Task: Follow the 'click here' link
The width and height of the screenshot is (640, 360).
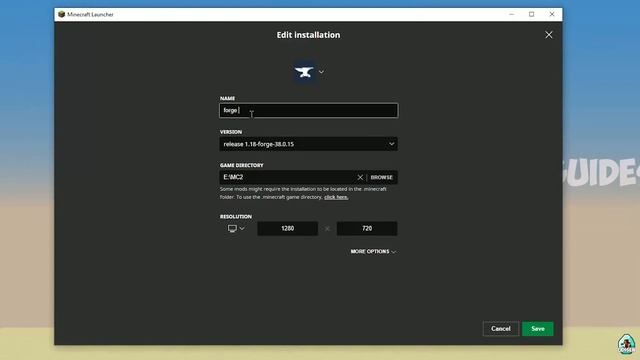Action: pyautogui.click(x=336, y=197)
